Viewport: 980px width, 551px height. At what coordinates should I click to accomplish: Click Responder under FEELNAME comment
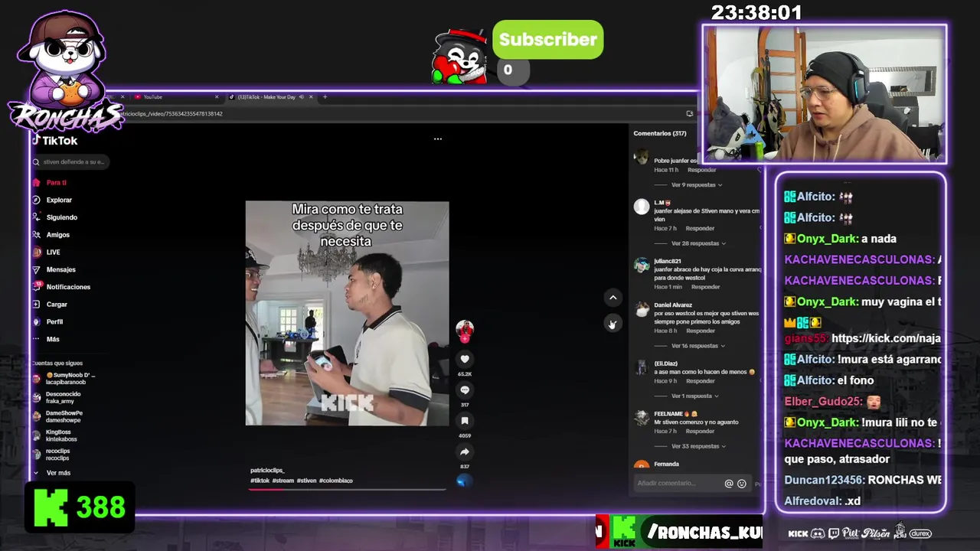(x=700, y=432)
